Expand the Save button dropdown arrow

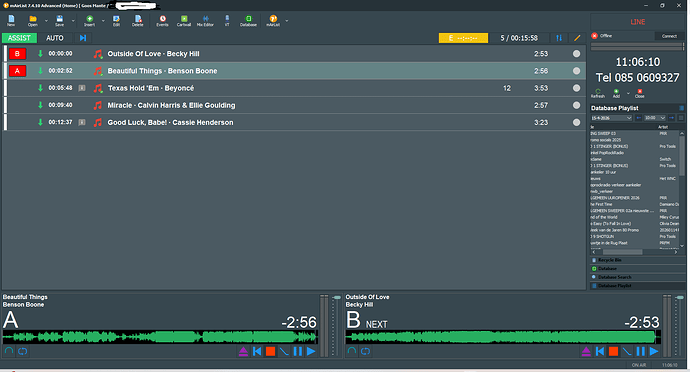[x=73, y=21]
